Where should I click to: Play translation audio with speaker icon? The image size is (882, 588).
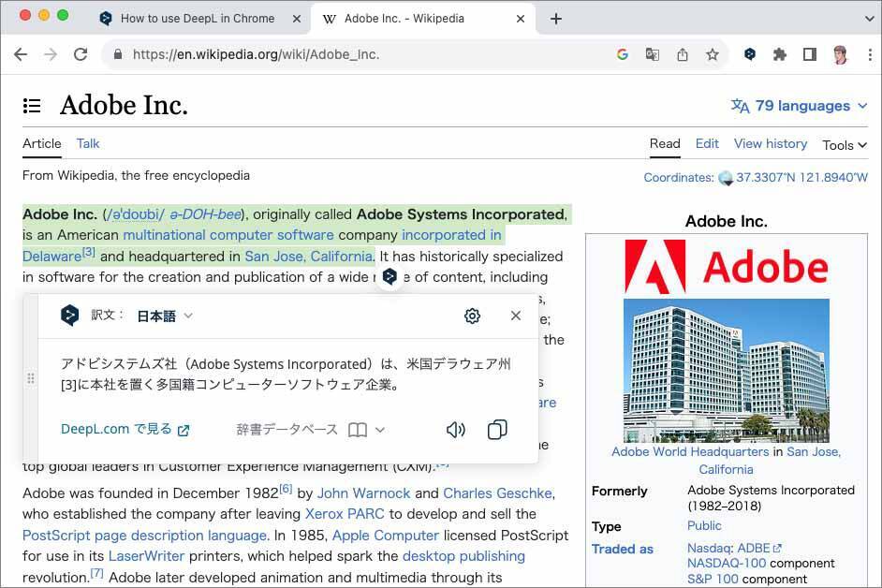click(456, 430)
